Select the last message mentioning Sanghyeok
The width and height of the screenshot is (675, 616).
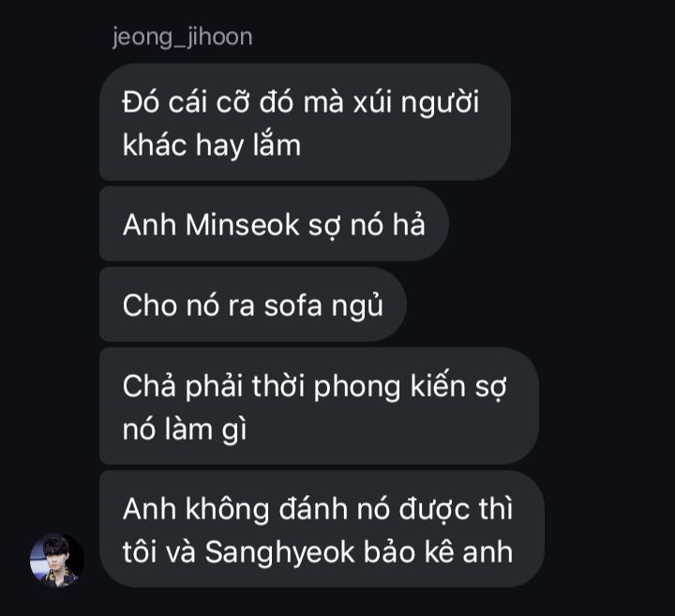pos(322,530)
